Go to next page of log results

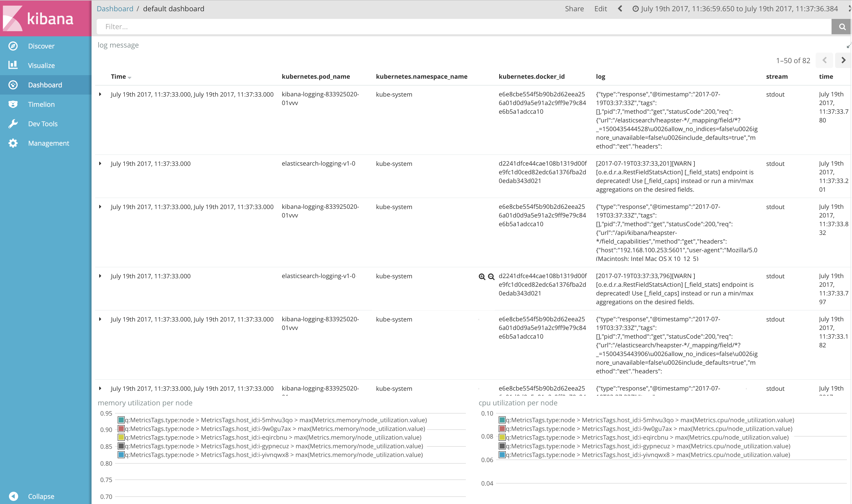843,60
